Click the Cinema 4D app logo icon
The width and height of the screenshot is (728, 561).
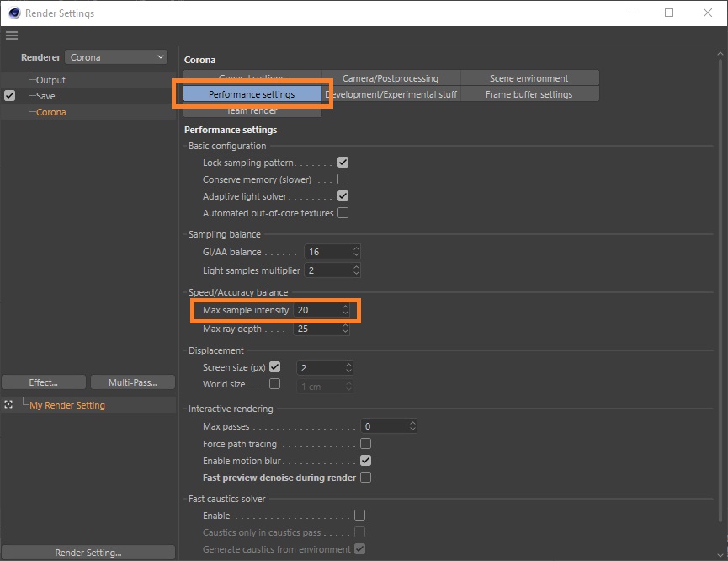click(13, 13)
